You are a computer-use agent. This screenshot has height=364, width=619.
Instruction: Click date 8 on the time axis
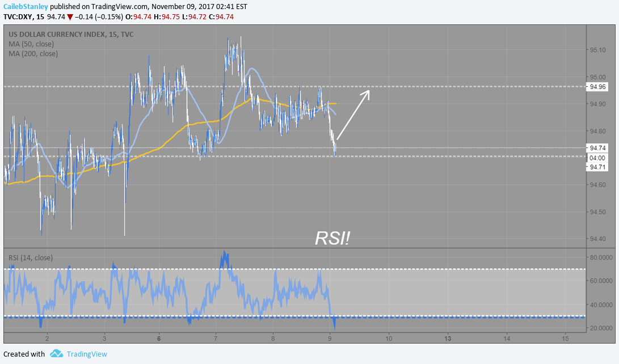click(x=273, y=338)
